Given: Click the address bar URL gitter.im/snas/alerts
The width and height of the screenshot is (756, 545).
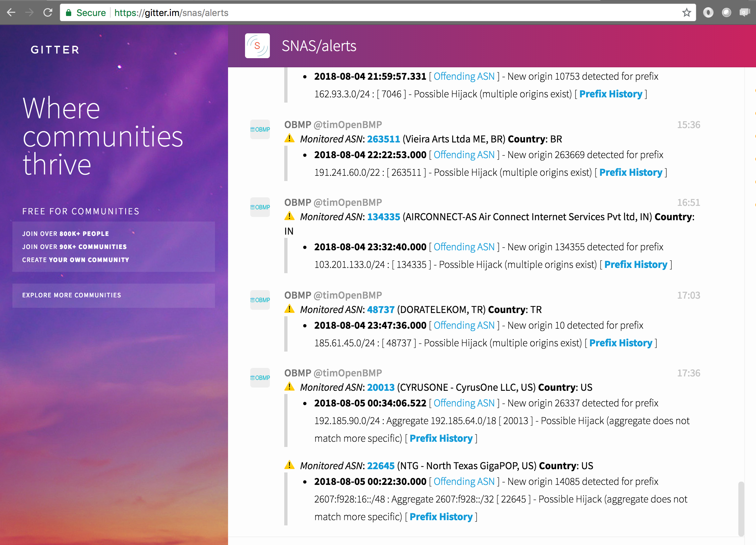Looking at the screenshot, I should point(171,13).
